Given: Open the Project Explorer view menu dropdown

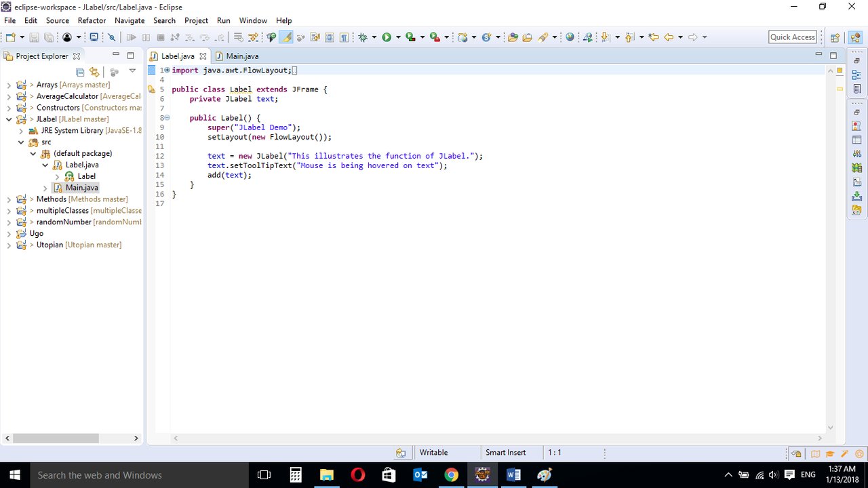Looking at the screenshot, I should tap(133, 70).
